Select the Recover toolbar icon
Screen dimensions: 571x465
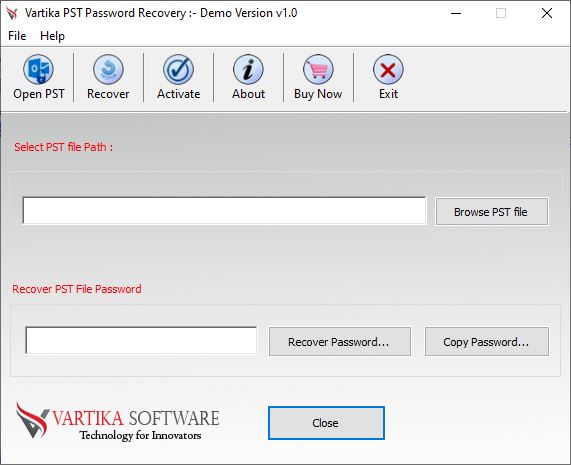coord(108,69)
